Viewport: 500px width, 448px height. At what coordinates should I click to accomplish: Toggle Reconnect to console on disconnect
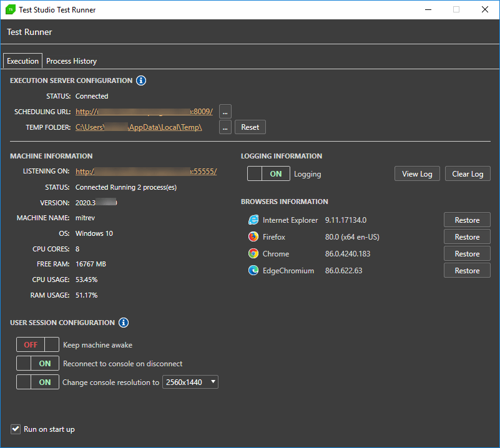click(37, 363)
